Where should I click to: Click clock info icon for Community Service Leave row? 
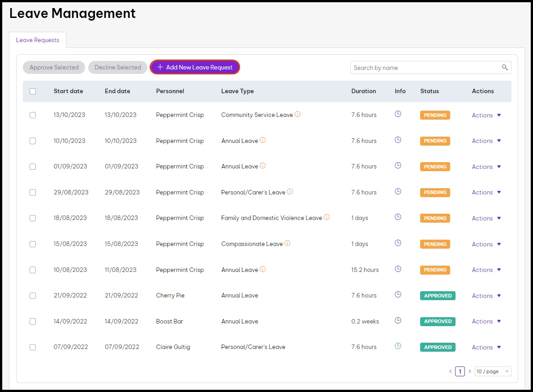(398, 114)
